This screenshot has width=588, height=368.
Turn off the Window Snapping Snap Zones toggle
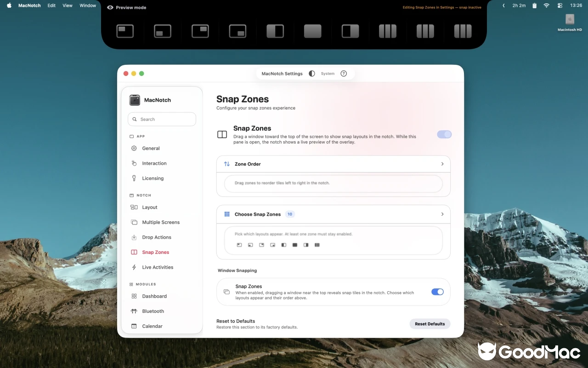437,292
